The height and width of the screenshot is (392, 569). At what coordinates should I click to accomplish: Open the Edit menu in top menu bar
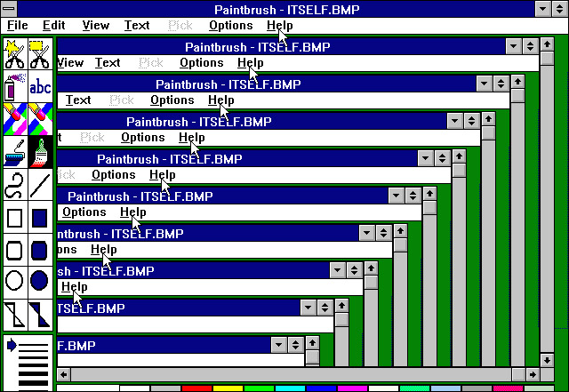pyautogui.click(x=53, y=26)
